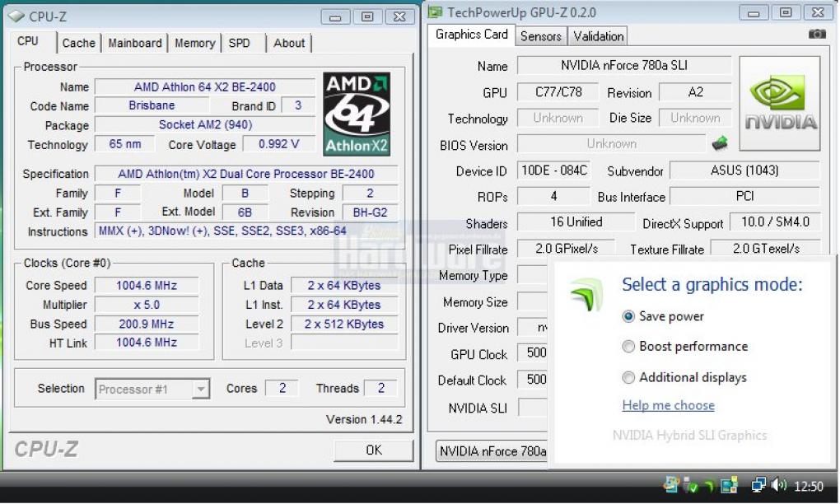Viewport: 840px width, 504px height.
Task: Click the Package field Socket AM2 (940)
Action: coord(204,125)
